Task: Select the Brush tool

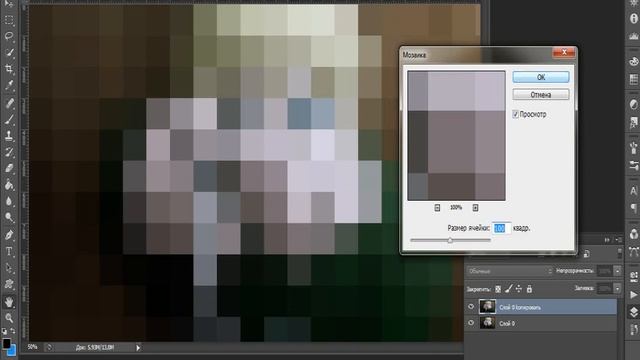Action: [x=9, y=120]
